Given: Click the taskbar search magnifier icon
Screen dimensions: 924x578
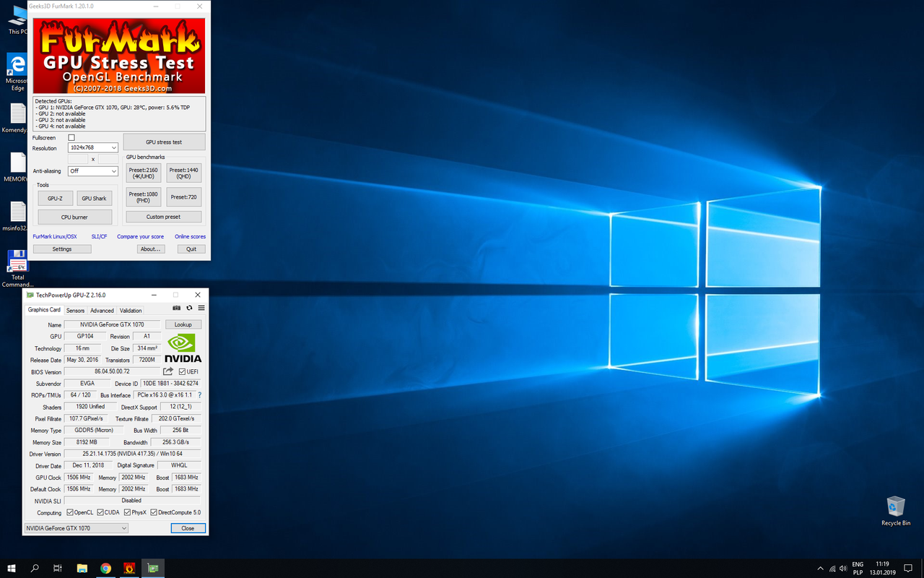Looking at the screenshot, I should (35, 568).
